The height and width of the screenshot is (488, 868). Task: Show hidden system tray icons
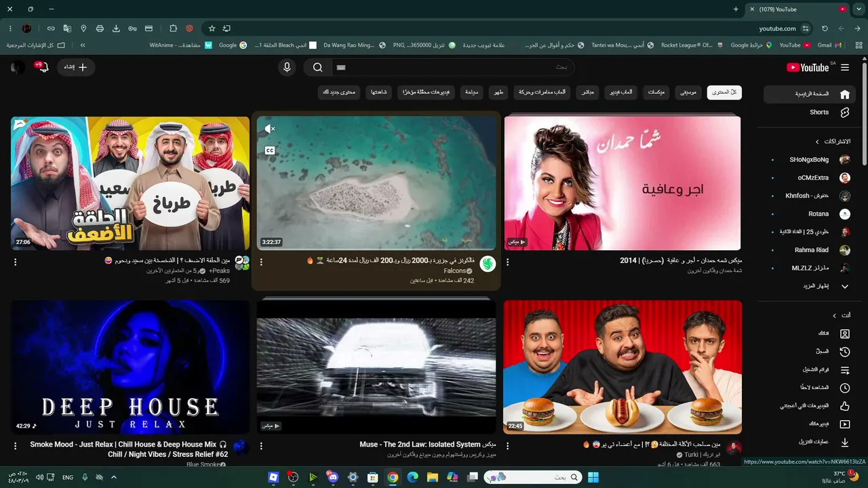click(113, 477)
